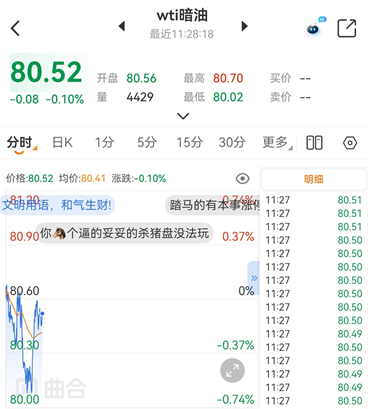
Task: Expand quote details with down chevron
Action: tap(183, 116)
